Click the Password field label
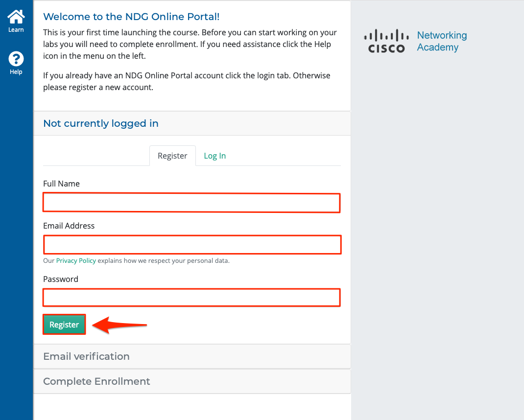The height and width of the screenshot is (420, 524). (61, 280)
